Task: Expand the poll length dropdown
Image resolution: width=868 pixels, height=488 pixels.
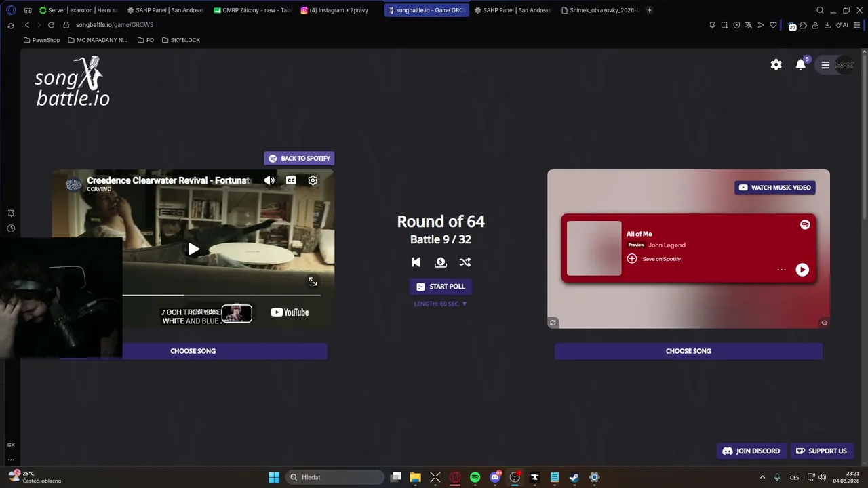Action: tap(441, 304)
